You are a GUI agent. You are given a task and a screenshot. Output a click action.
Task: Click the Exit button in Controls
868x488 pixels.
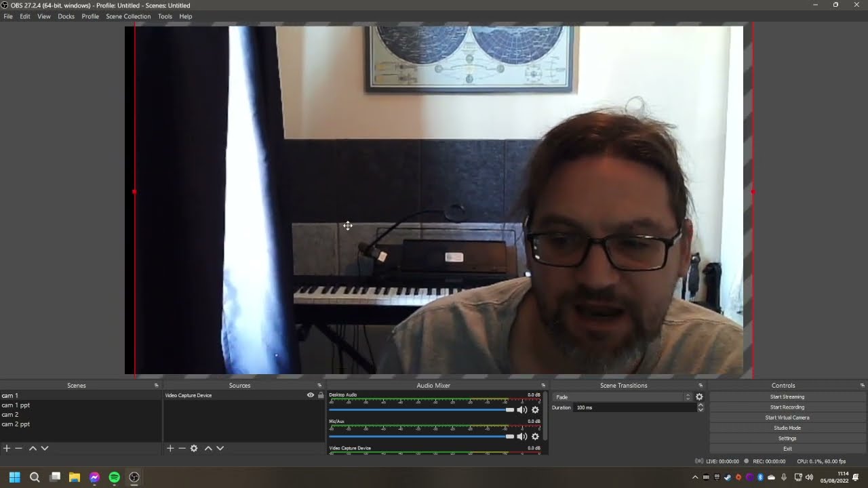(x=787, y=449)
